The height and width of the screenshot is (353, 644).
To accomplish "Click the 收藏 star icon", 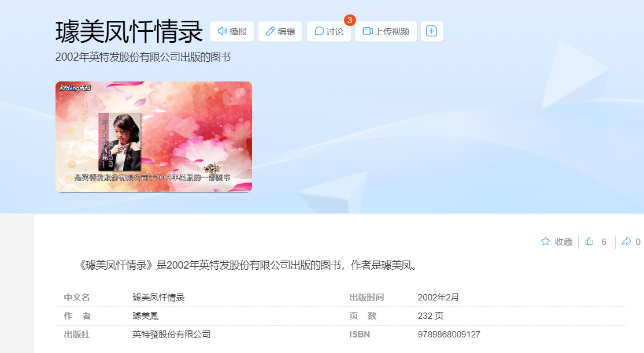I will pyautogui.click(x=545, y=241).
